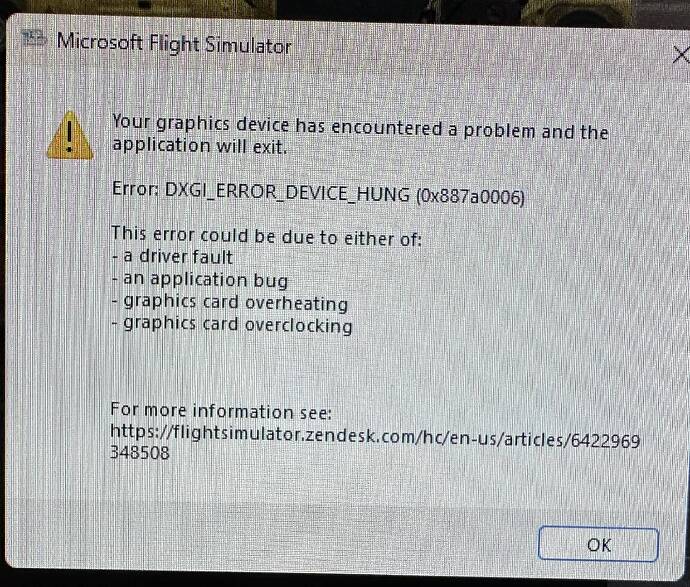This screenshot has height=587, width=690.
Task: Click the flightsimulator.zendesk.com support URL
Action: click(x=375, y=435)
